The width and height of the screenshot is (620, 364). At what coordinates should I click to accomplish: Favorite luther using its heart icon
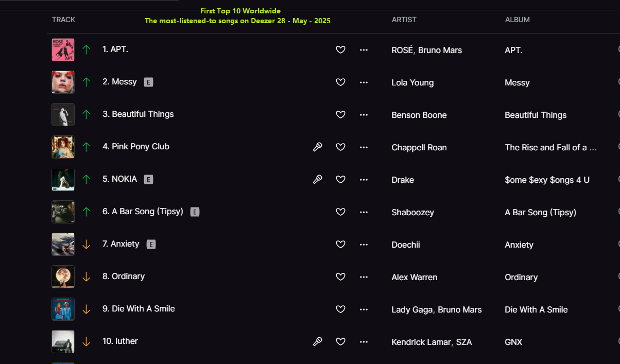(340, 341)
